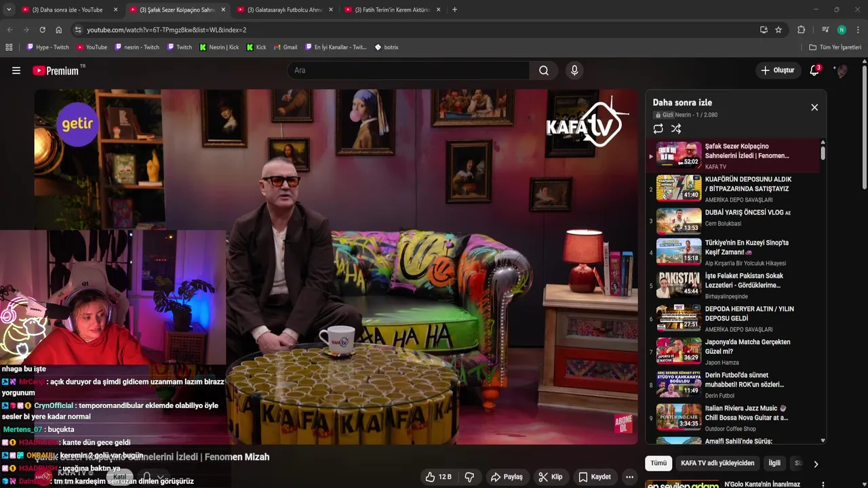Click the ABONE OL overlay in video

click(623, 424)
